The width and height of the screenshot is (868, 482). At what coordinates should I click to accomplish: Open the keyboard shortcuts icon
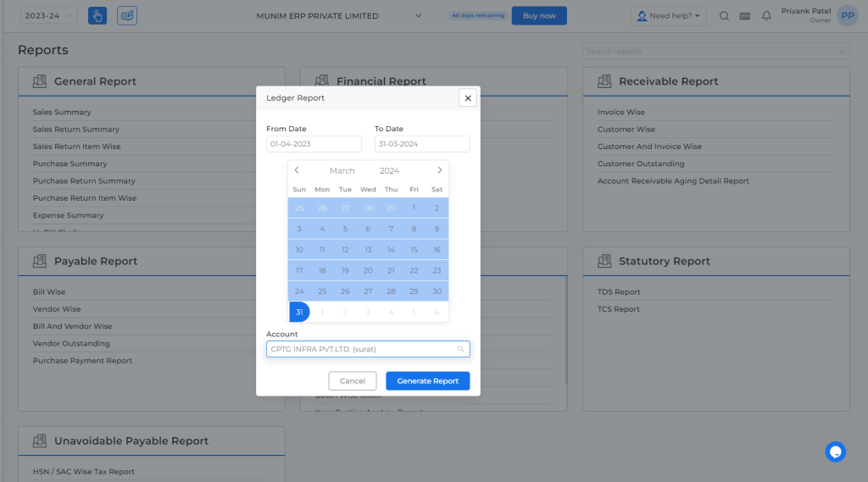pyautogui.click(x=745, y=16)
